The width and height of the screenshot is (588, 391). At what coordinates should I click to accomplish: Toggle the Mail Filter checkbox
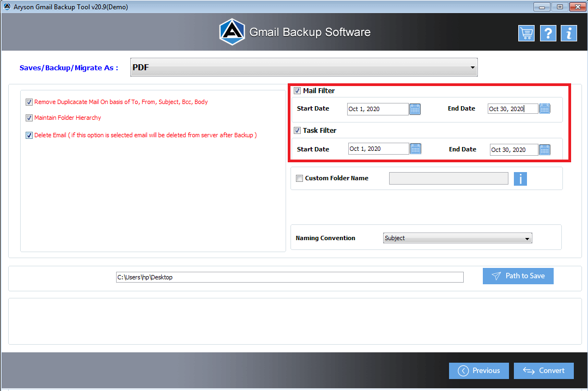click(298, 91)
